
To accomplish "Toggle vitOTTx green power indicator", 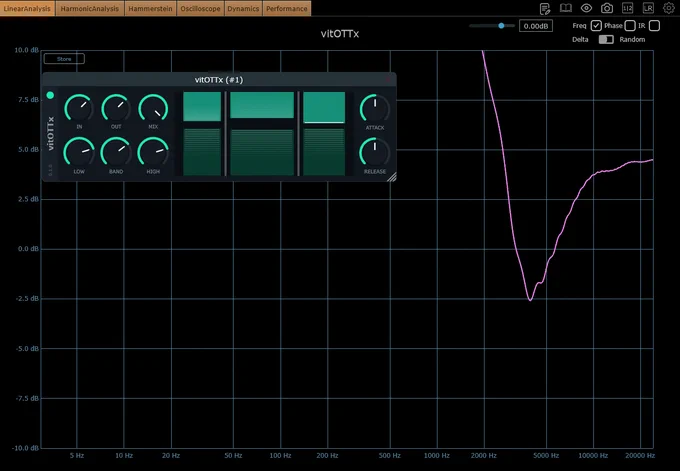I will pyautogui.click(x=50, y=95).
